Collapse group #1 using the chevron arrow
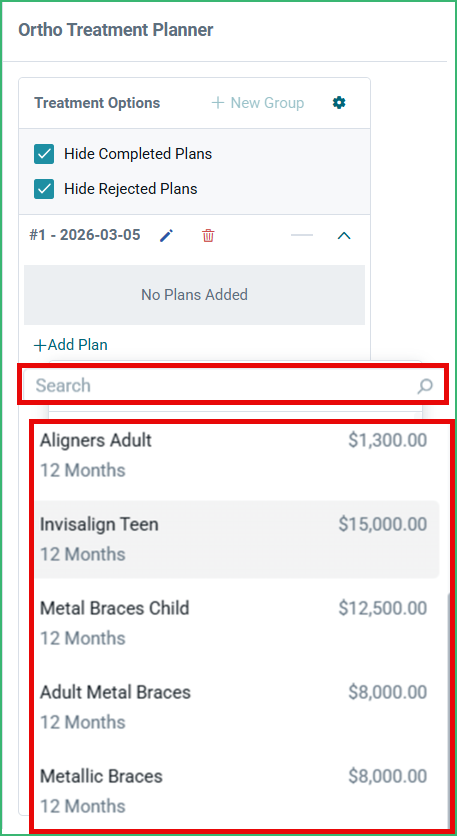Image resolution: width=457 pixels, height=836 pixels. click(344, 235)
